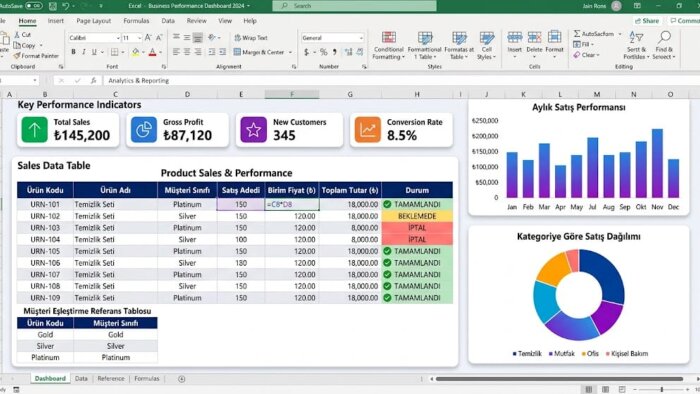700x394 pixels.
Task: Click the Comma Style icon
Action: pos(334,52)
